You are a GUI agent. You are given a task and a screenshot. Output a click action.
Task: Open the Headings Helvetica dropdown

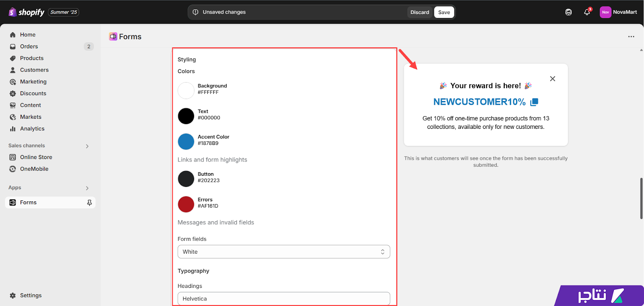click(x=284, y=298)
